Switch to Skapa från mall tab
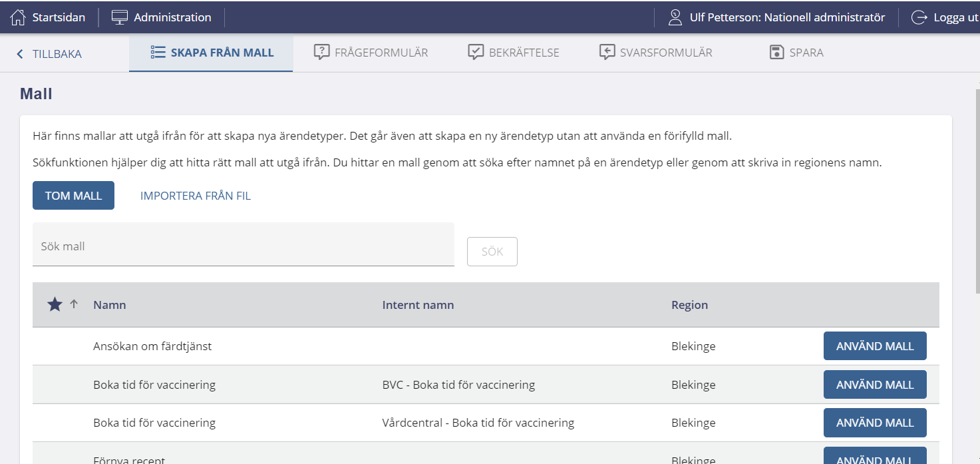The height and width of the screenshot is (464, 980). (x=212, y=53)
